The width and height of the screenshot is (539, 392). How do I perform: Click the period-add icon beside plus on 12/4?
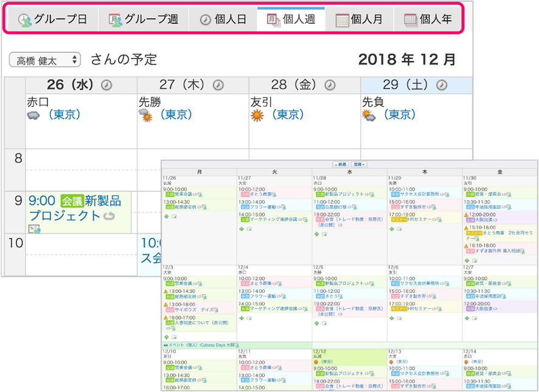click(x=249, y=318)
